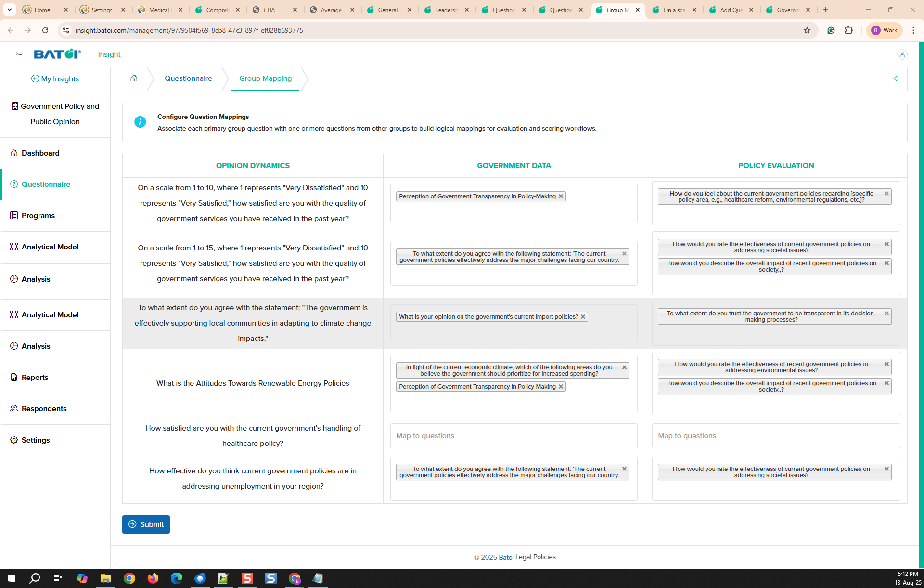Image resolution: width=924 pixels, height=588 pixels.
Task: Switch to the Questionnaire breadcrumb tab
Action: coord(188,78)
